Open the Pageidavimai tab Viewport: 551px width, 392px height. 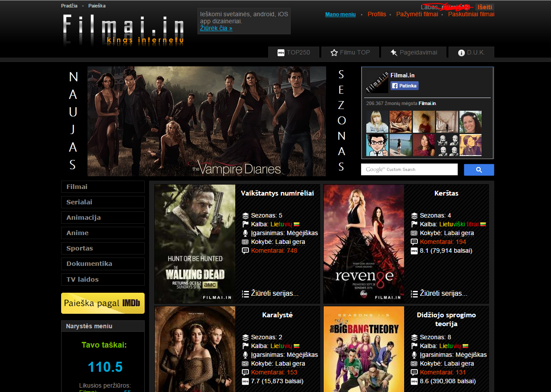414,52
